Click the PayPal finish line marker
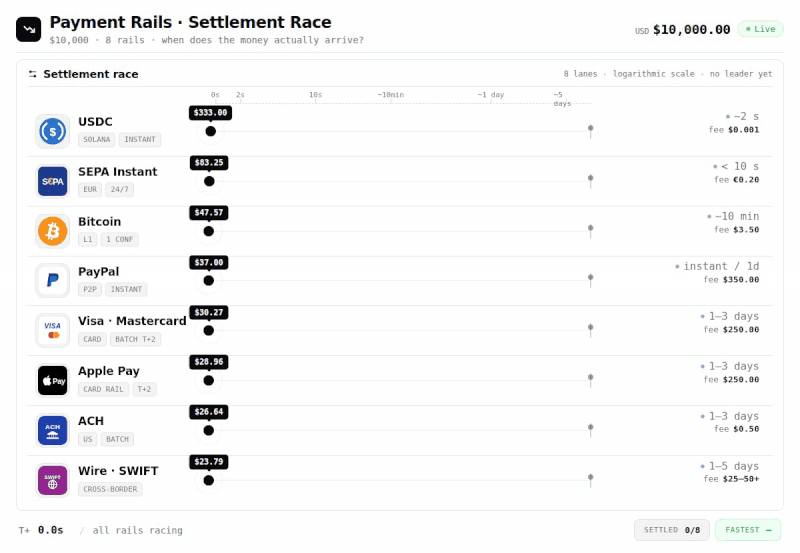800x553 pixels. coord(590,280)
